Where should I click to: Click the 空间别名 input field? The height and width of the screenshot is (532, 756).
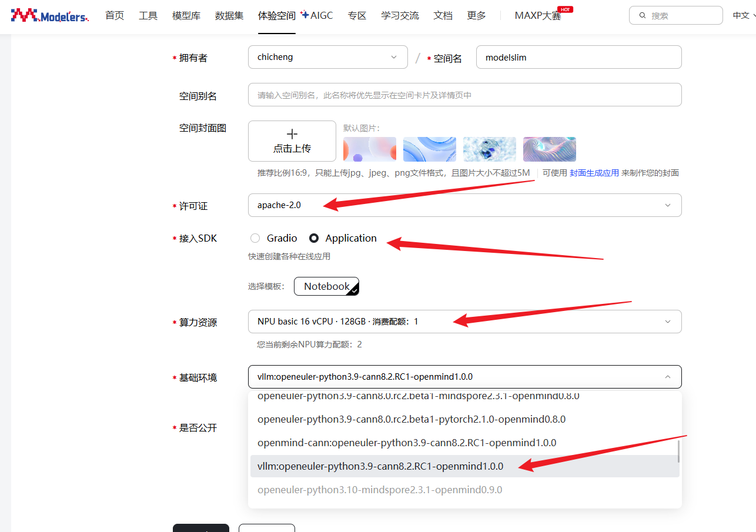[x=465, y=95]
